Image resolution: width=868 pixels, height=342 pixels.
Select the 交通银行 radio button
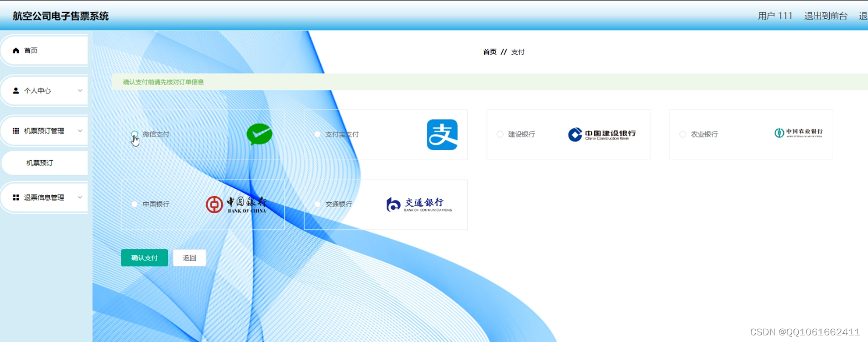click(317, 204)
